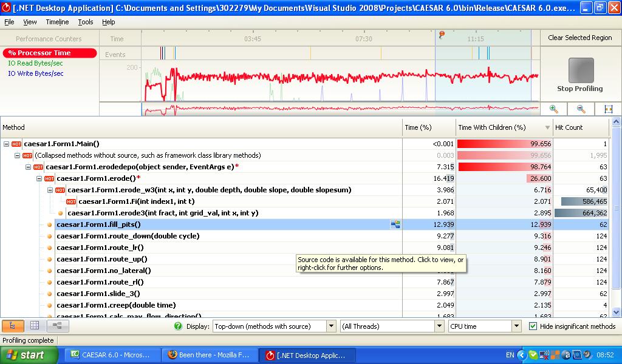This screenshot has height=364, width=622.
Task: Select IO Write Bytes/sec counter
Action: point(36,73)
